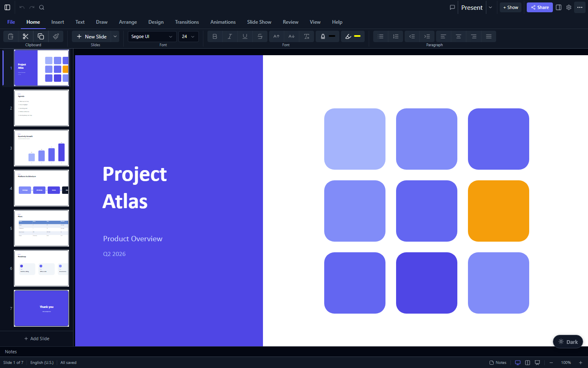Toggle bold formatting

tap(215, 36)
